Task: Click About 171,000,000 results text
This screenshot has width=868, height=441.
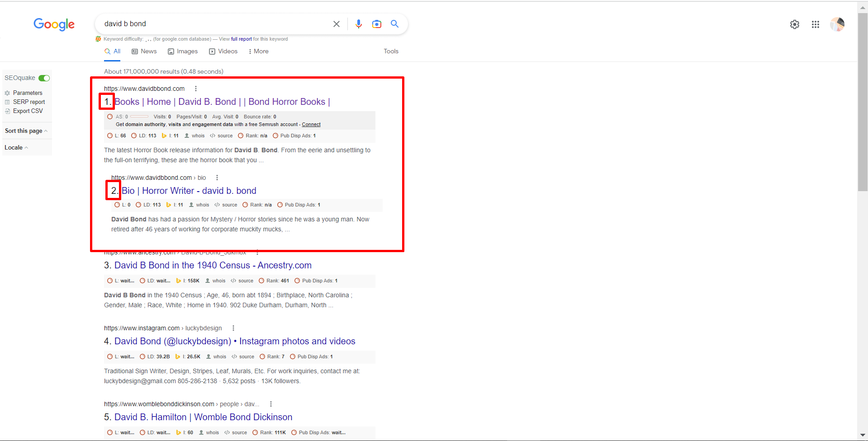Action: (x=164, y=71)
